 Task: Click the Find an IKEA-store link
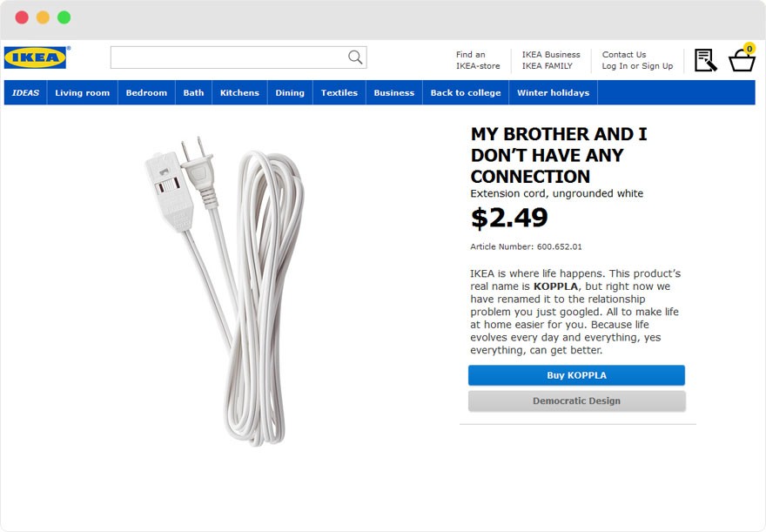[478, 60]
